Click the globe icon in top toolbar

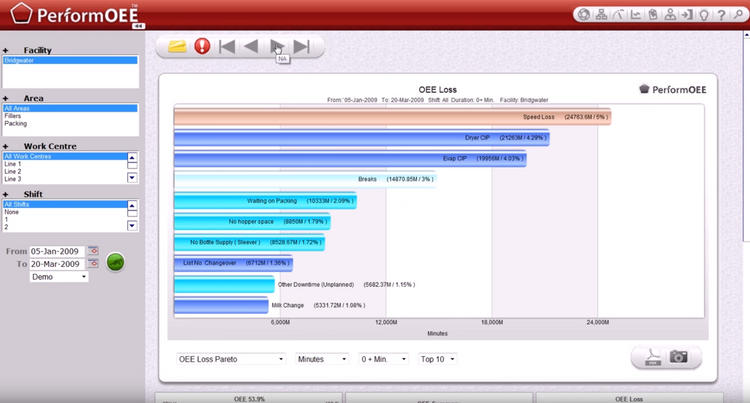coord(584,14)
